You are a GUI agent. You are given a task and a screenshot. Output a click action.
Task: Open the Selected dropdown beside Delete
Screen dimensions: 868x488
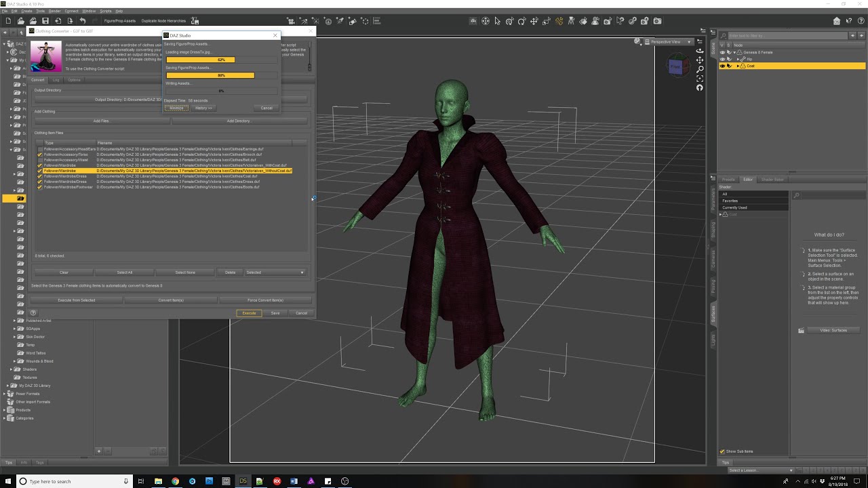click(x=275, y=272)
